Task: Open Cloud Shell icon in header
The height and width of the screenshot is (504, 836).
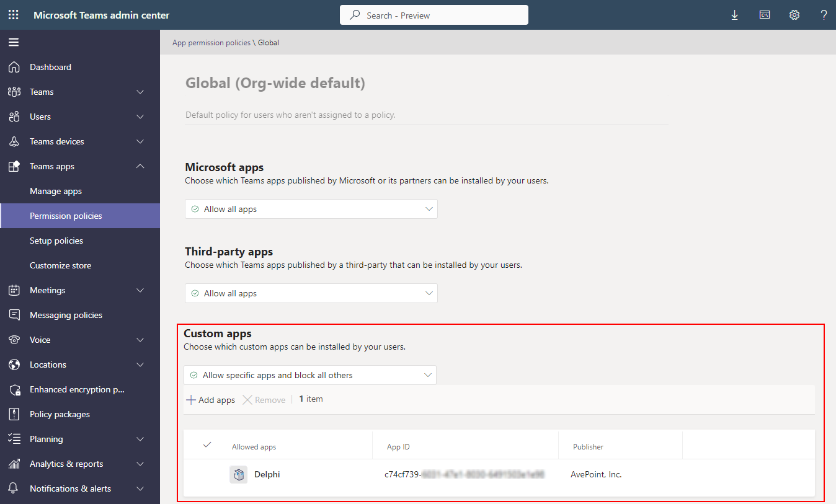Action: pyautogui.click(x=765, y=15)
